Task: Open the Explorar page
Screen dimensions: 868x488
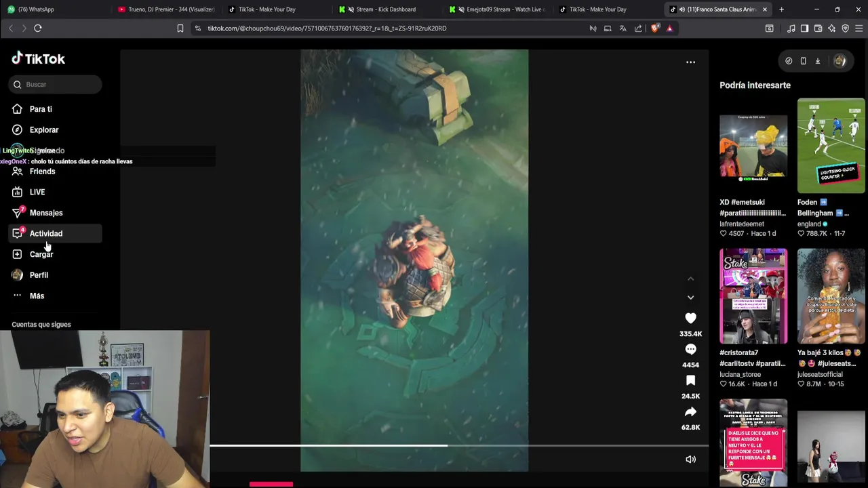Action: click(56, 130)
